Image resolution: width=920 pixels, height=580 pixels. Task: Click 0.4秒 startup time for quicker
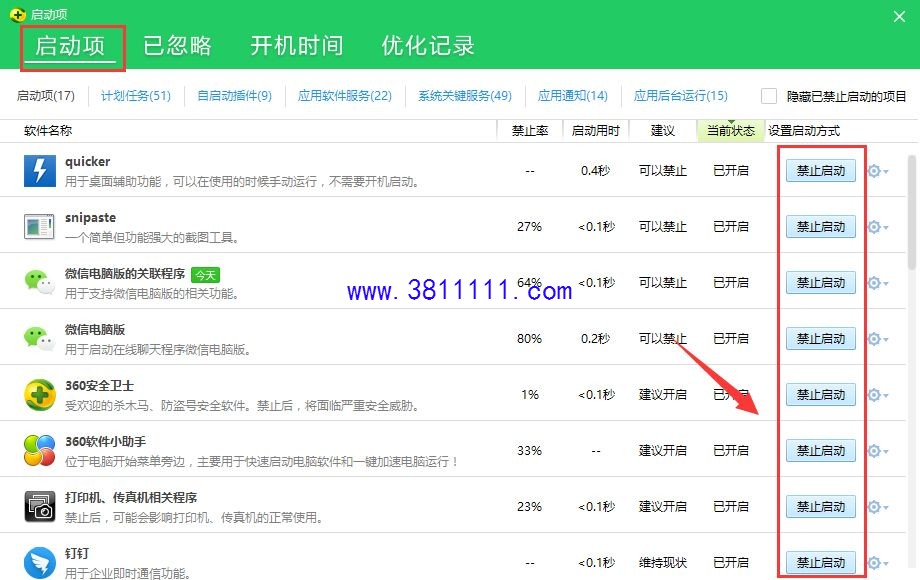(596, 171)
